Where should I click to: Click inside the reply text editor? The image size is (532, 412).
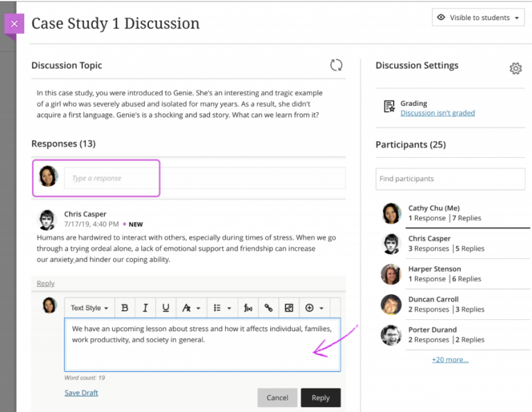tap(202, 345)
